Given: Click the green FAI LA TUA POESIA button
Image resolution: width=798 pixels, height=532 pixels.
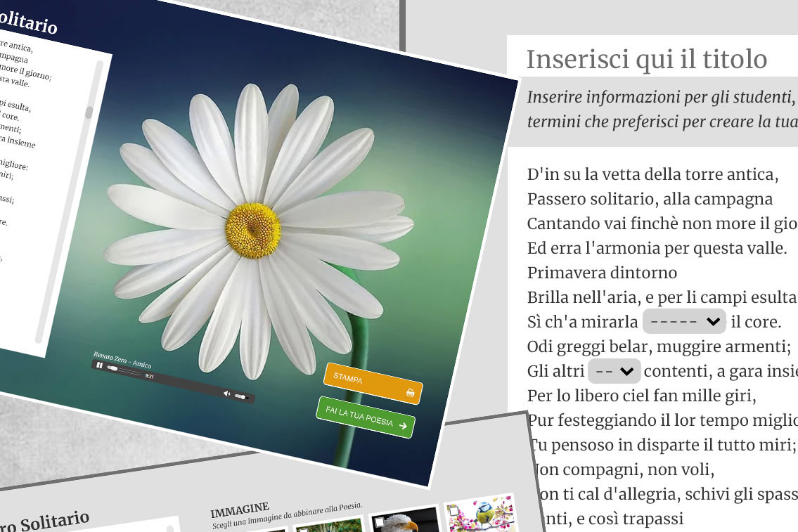Looking at the screenshot, I should pyautogui.click(x=366, y=417).
